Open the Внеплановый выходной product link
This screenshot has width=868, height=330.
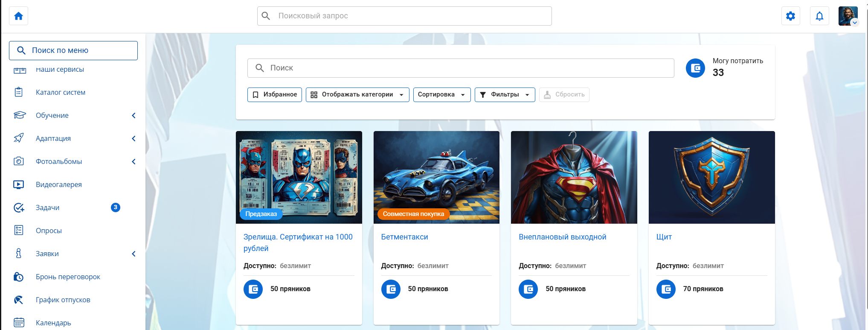click(562, 237)
